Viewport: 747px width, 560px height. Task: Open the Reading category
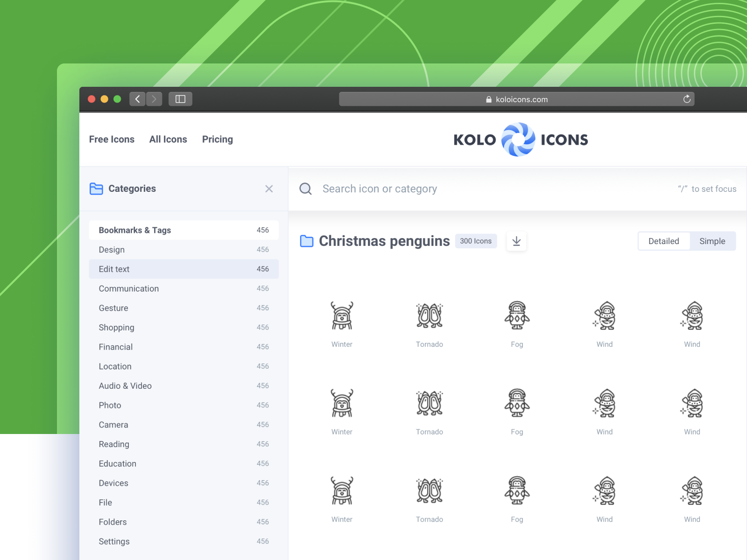[184, 444]
